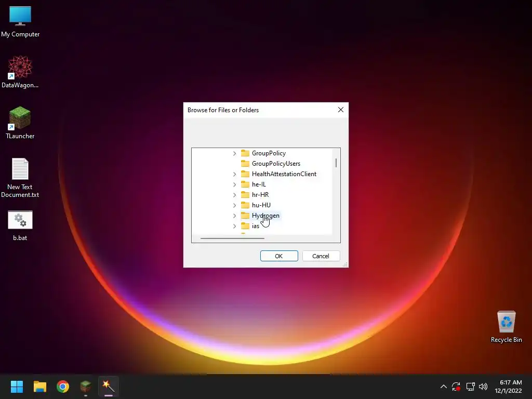Select the he-IL tree label
The height and width of the screenshot is (399, 532).
point(259,184)
